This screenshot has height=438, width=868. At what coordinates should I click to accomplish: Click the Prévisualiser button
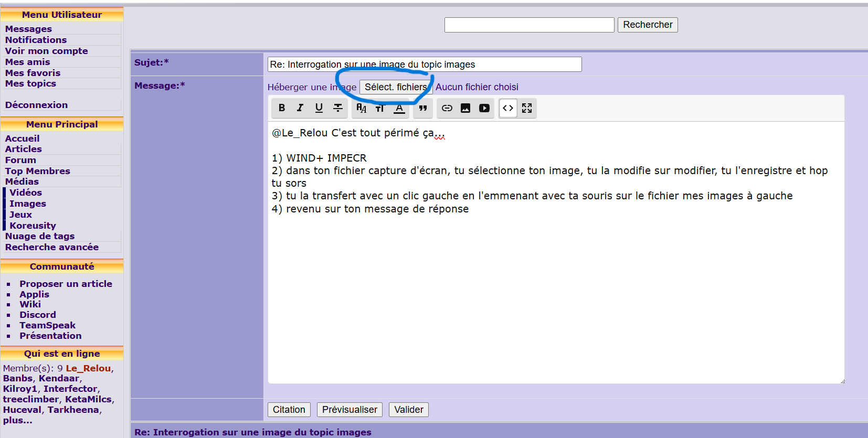(350, 410)
